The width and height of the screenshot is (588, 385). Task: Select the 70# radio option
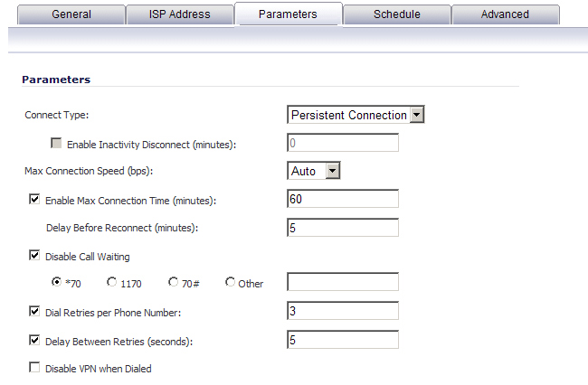coord(173,282)
